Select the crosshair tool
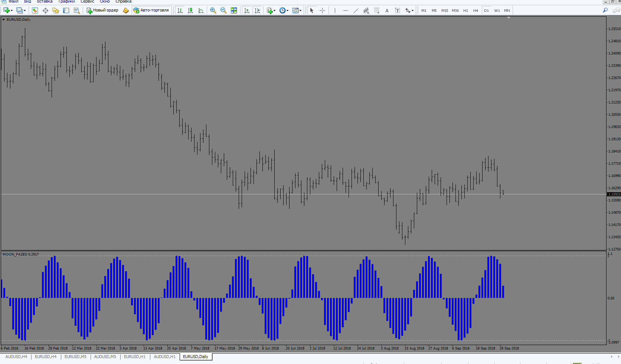Viewport: 621px width, 364px height. tap(322, 10)
